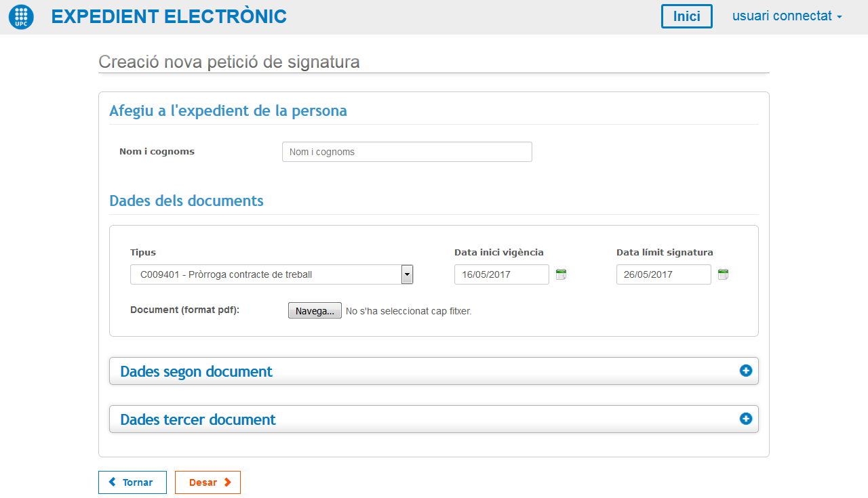Click plus icon on Dades segon document
The width and height of the screenshot is (868, 498).
click(746, 371)
